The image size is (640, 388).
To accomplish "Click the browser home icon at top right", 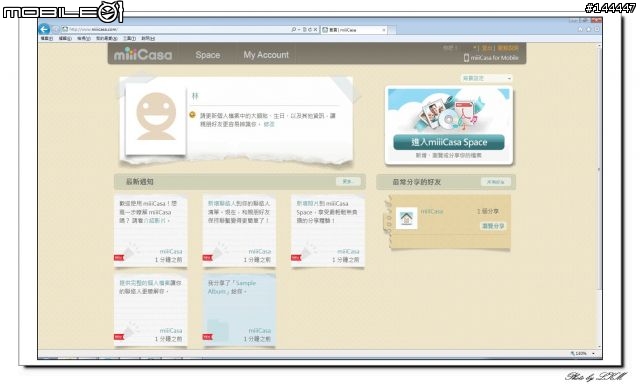I will (x=580, y=29).
